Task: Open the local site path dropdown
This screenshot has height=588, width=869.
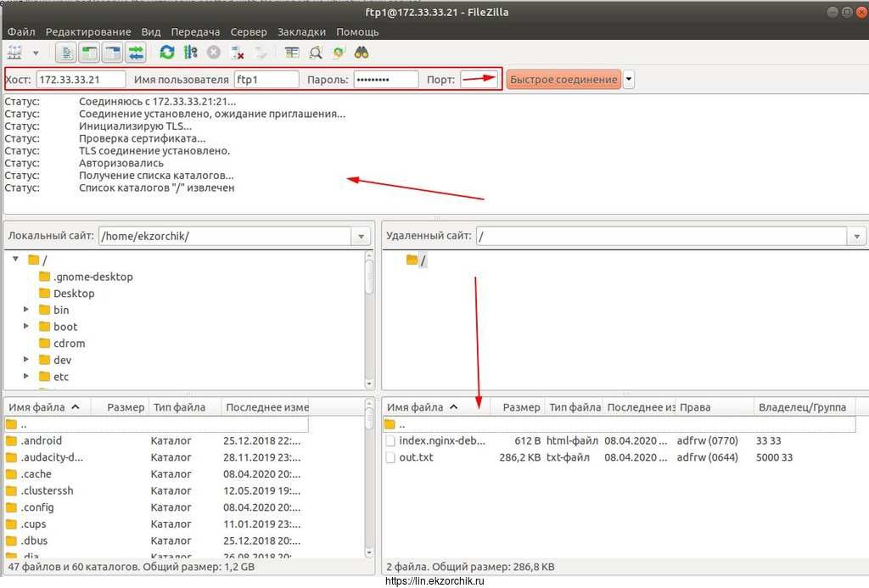Action: (362, 237)
